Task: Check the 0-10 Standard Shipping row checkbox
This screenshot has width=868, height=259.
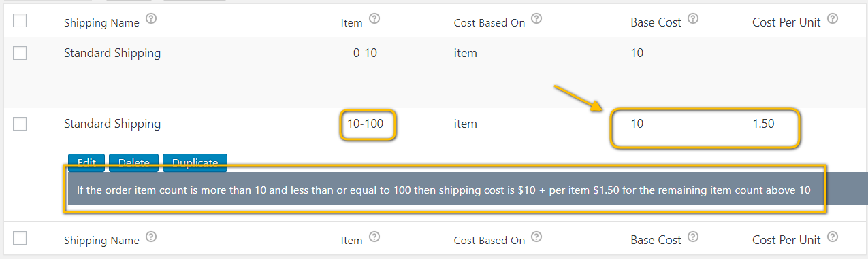Action: click(20, 53)
